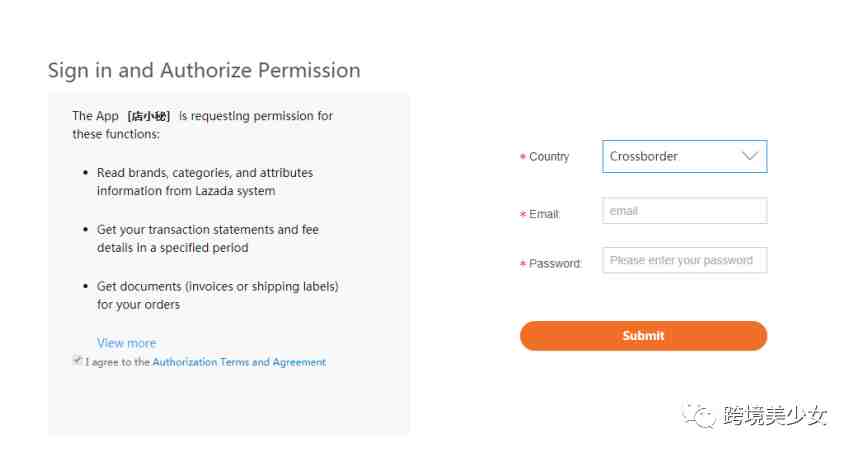Open the View more link

[x=127, y=343]
